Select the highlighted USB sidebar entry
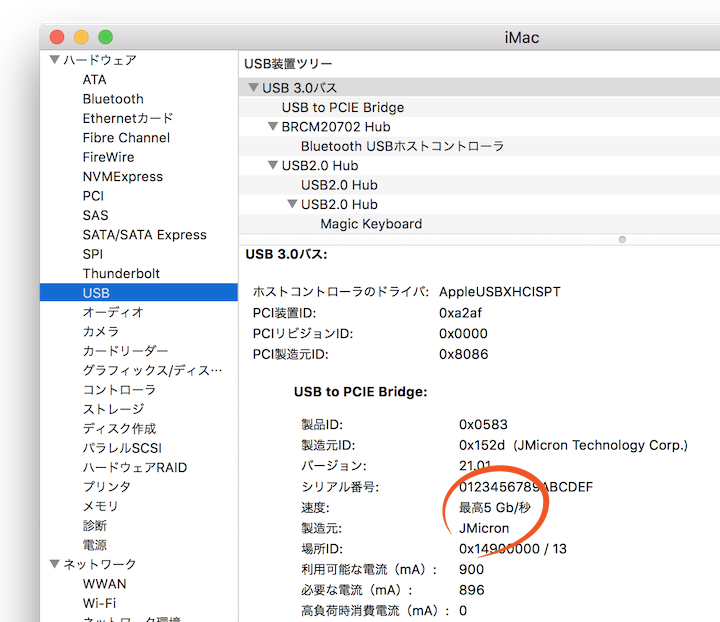Viewport: 720px width, 622px height. (139, 292)
